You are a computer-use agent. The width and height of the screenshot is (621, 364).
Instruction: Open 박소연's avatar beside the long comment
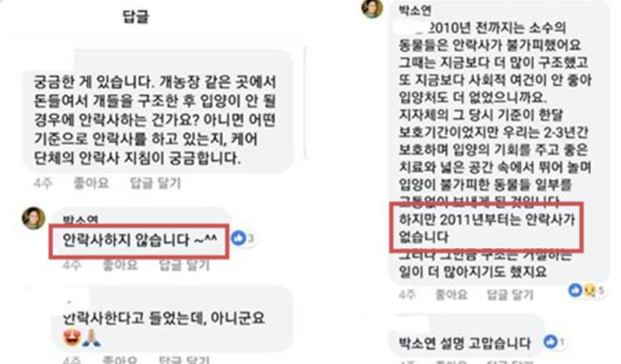pyautogui.click(x=372, y=8)
